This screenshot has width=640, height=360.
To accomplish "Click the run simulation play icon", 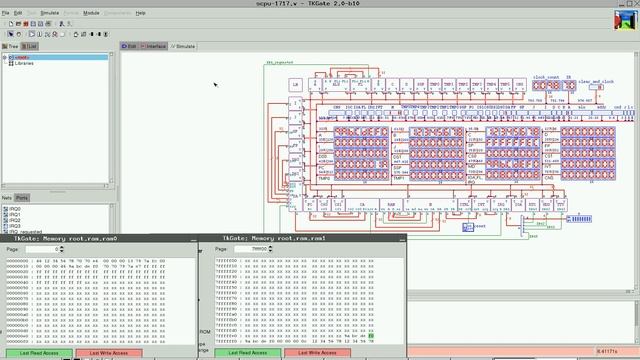I will (32, 34).
